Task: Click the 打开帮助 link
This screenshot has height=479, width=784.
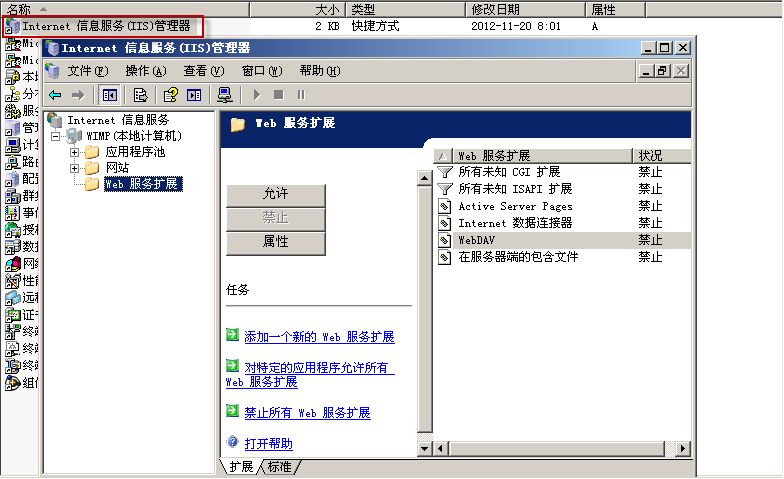Action: [x=268, y=444]
